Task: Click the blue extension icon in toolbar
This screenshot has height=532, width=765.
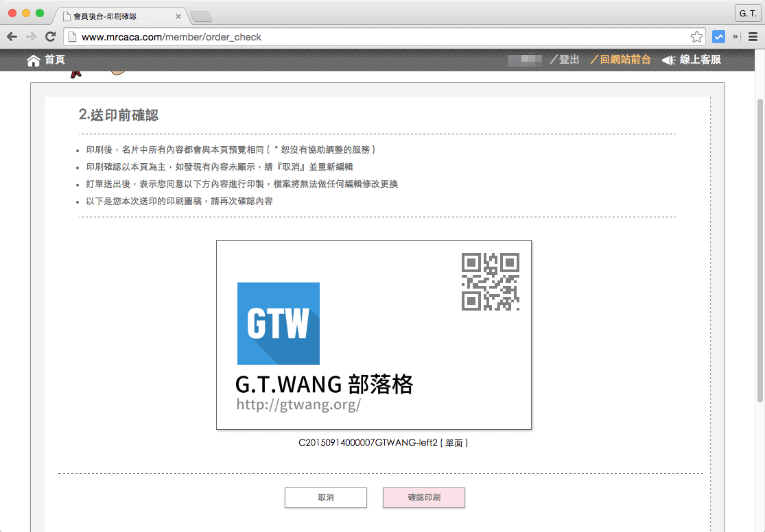Action: point(718,37)
